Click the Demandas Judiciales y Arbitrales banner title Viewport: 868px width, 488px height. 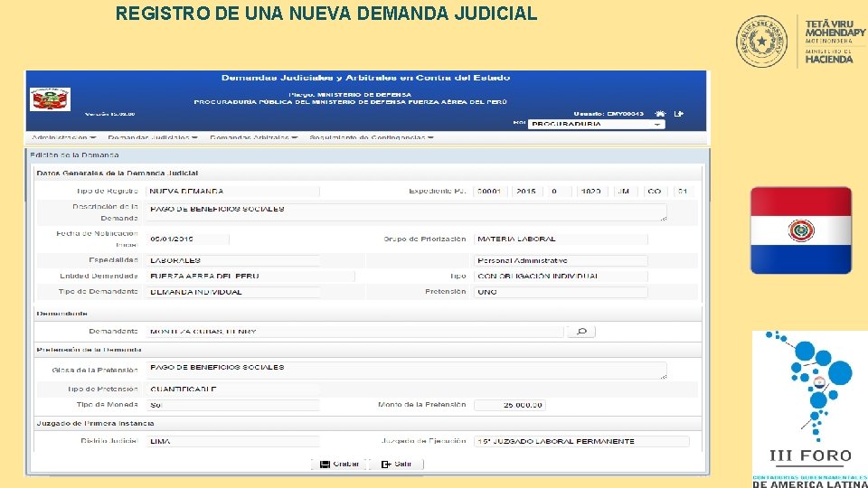coord(366,78)
